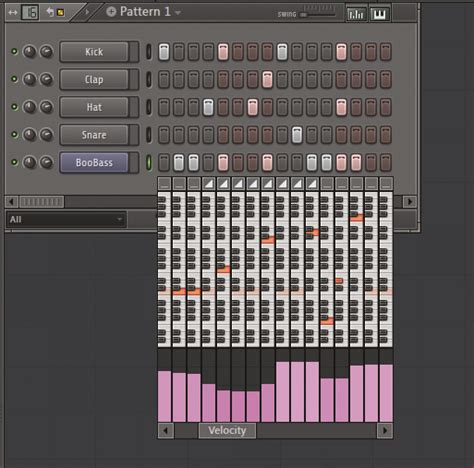The width and height of the screenshot is (474, 468).
Task: Select the BooBass channel selector LED
Action: 149,162
